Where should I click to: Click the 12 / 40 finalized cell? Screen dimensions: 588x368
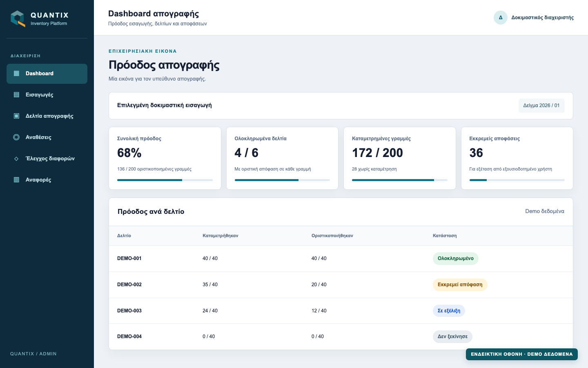click(x=319, y=311)
